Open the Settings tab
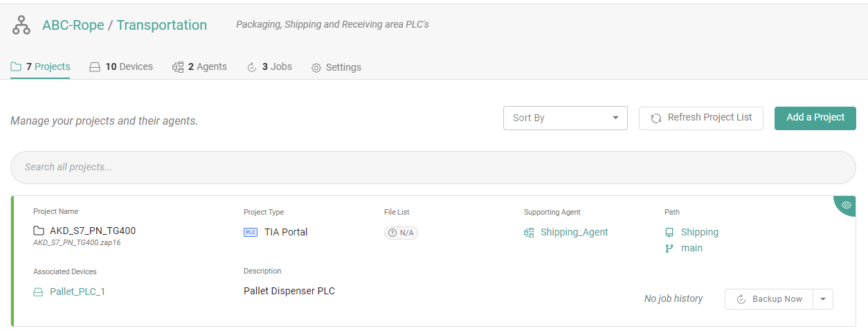This screenshot has height=331, width=868. point(336,68)
